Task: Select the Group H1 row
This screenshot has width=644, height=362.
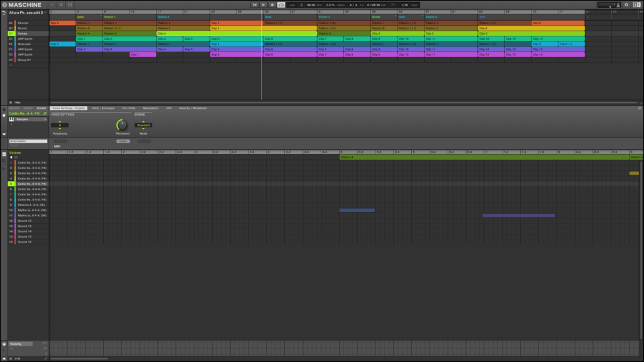Action: [x=28, y=60]
